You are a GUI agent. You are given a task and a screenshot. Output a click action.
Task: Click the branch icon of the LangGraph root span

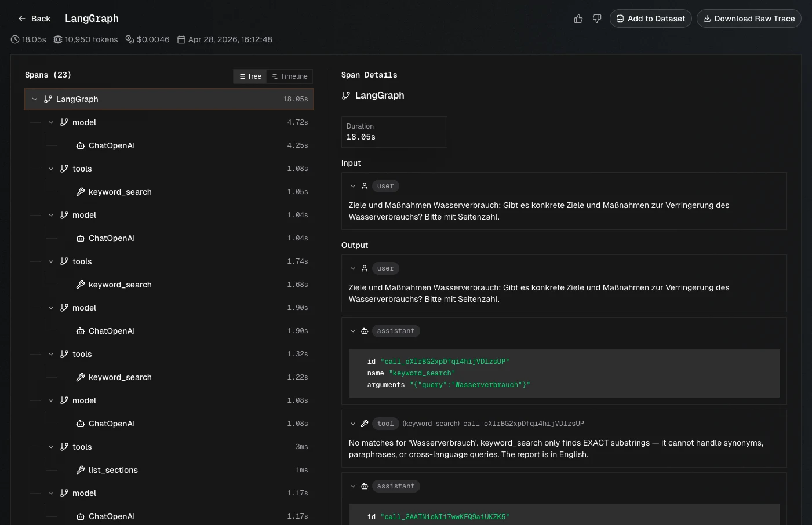[48, 99]
